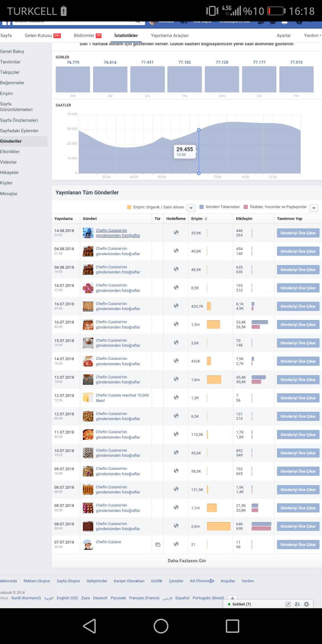The image size is (322, 644).
Task: Tap the Android recent apps square button
Action: (x=233, y=626)
